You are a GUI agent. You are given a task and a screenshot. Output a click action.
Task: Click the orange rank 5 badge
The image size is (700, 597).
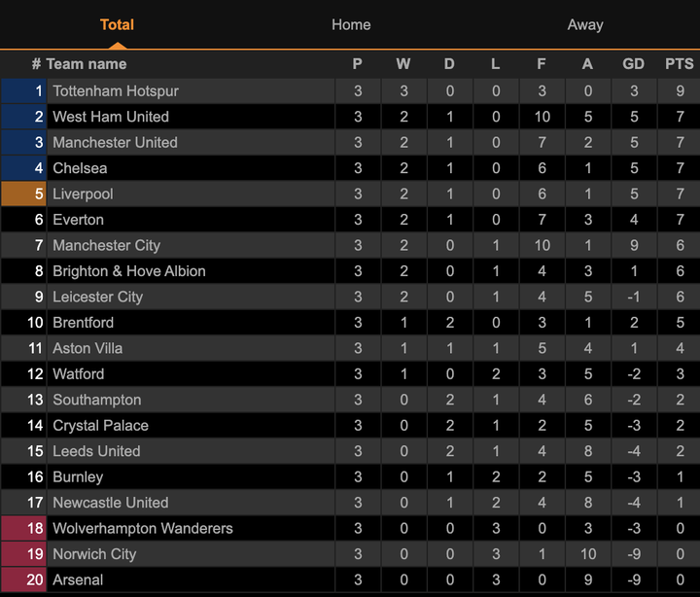coord(24,193)
